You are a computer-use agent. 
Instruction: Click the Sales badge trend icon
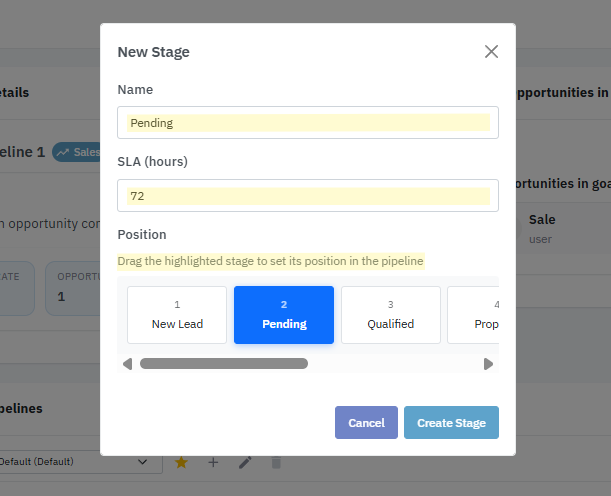(64, 152)
